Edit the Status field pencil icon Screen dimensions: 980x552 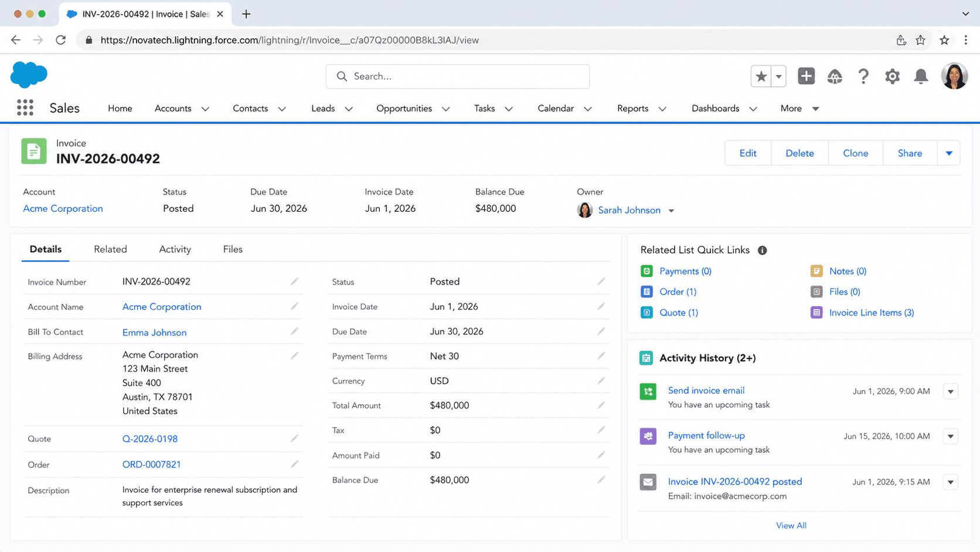click(x=601, y=282)
